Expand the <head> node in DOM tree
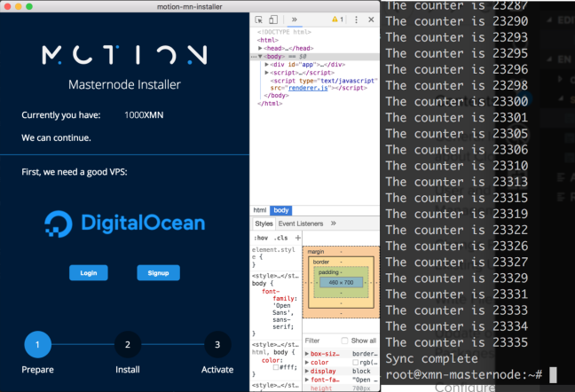Screen dimensions: 575x392 click(x=260, y=49)
